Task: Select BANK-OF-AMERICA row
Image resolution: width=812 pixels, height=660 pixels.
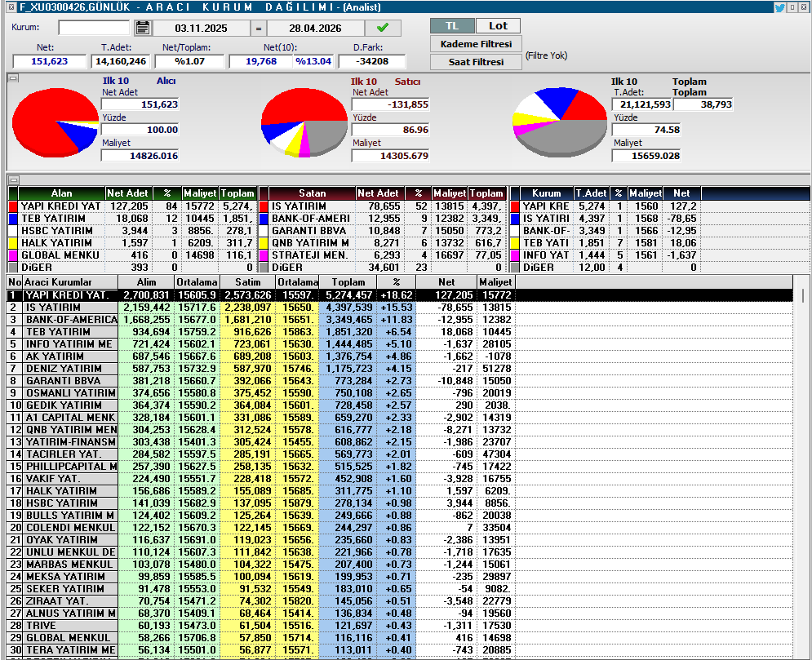Action: (400, 319)
